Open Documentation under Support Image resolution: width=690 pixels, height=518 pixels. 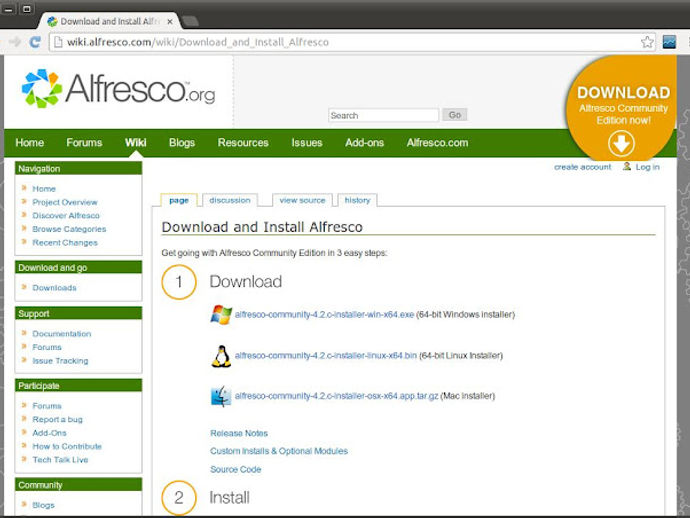(62, 334)
